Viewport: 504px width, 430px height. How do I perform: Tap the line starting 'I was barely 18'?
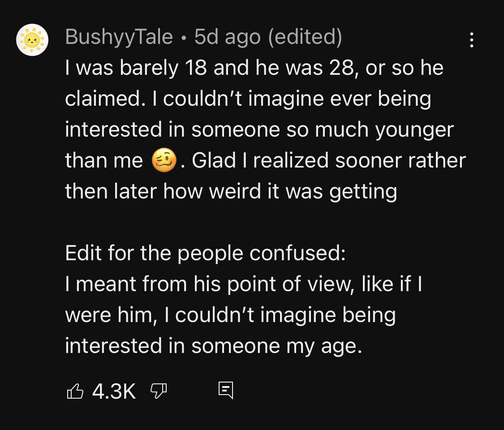pos(254,68)
